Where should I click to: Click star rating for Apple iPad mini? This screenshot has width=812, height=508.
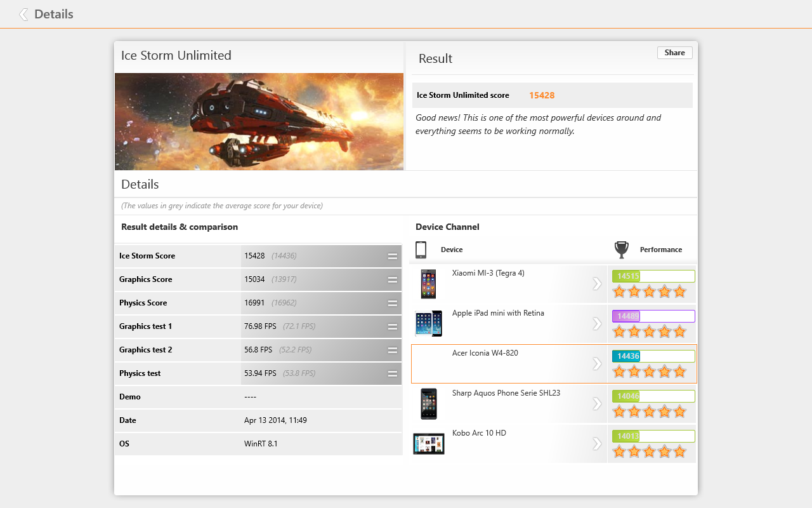[649, 332]
